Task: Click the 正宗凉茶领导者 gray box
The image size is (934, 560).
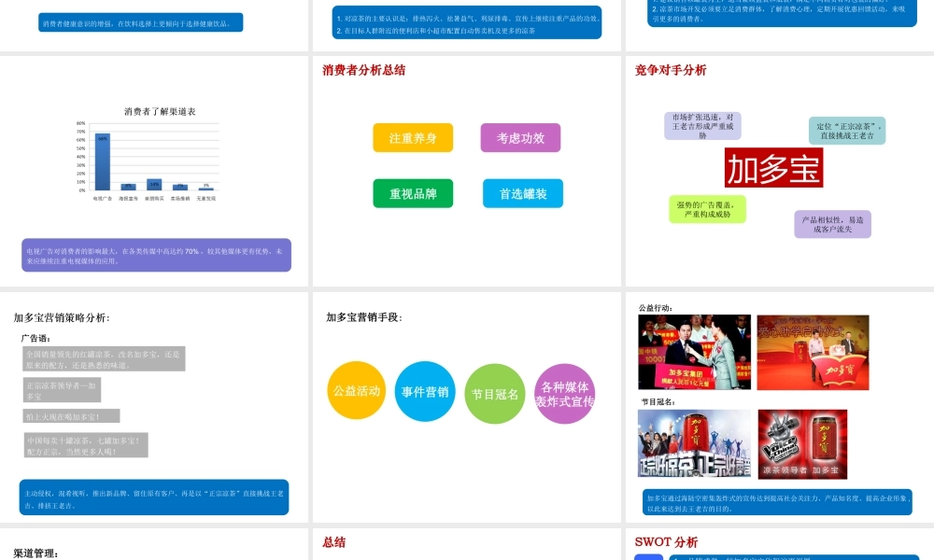Action: [62, 390]
